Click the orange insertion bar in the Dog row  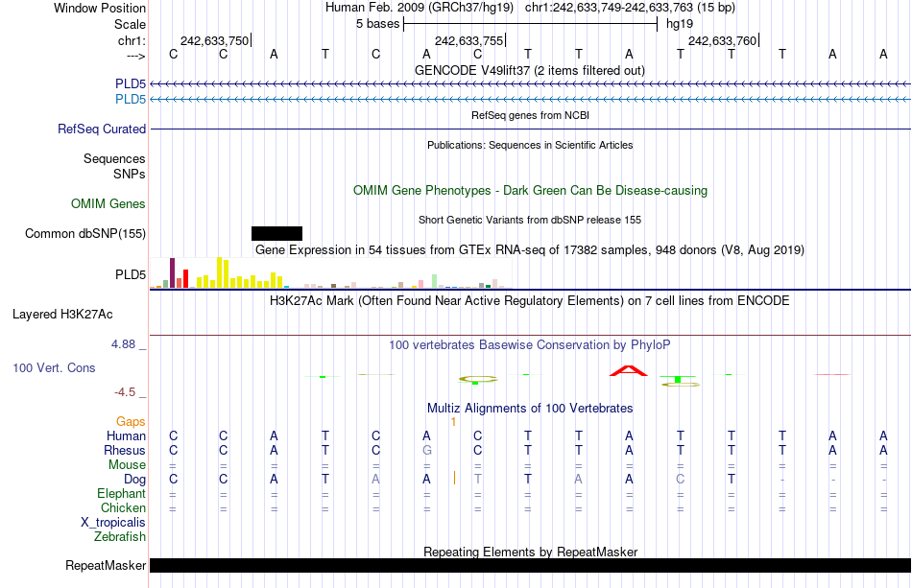click(x=454, y=479)
